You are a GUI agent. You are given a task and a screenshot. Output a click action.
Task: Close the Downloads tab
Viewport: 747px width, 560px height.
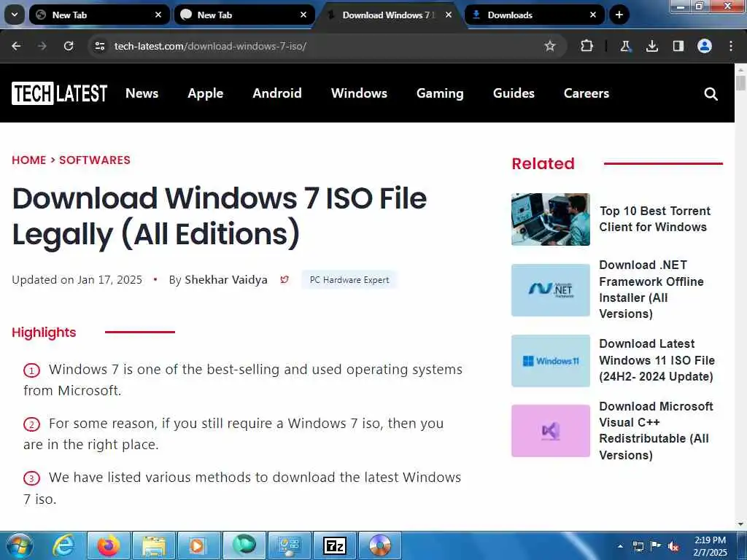[x=593, y=15]
